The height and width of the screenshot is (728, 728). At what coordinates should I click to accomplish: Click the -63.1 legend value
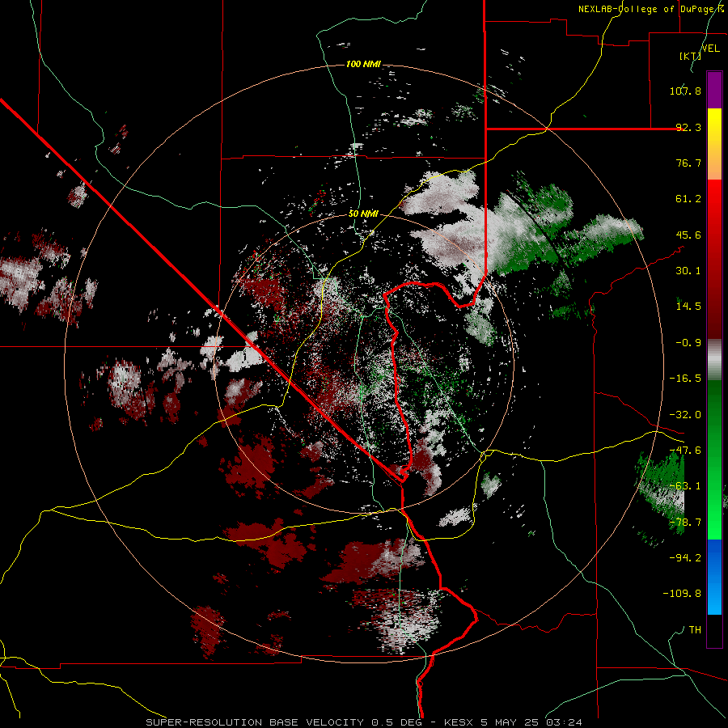point(685,486)
